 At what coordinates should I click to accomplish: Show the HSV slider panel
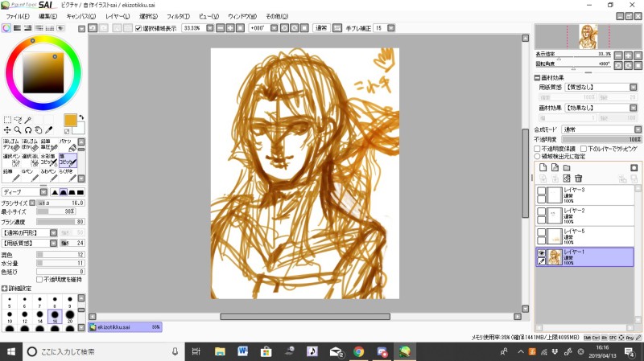(28, 28)
